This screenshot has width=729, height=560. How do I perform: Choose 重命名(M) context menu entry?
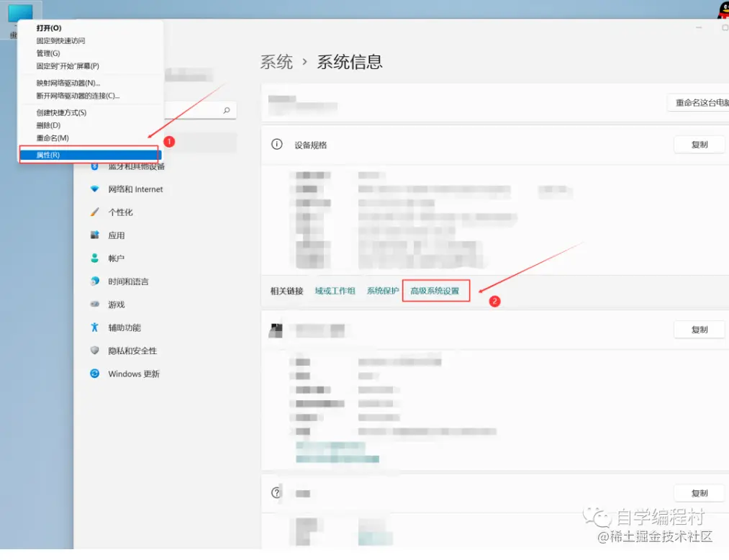[x=53, y=138]
